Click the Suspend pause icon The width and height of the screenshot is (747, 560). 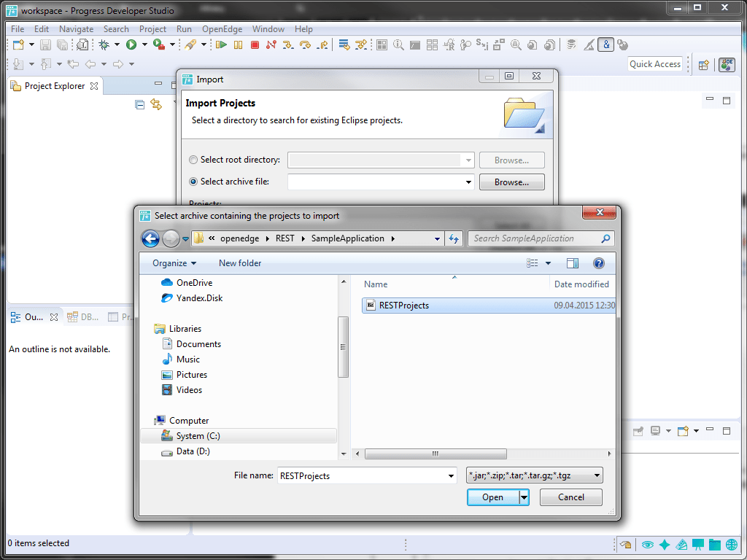pos(239,44)
